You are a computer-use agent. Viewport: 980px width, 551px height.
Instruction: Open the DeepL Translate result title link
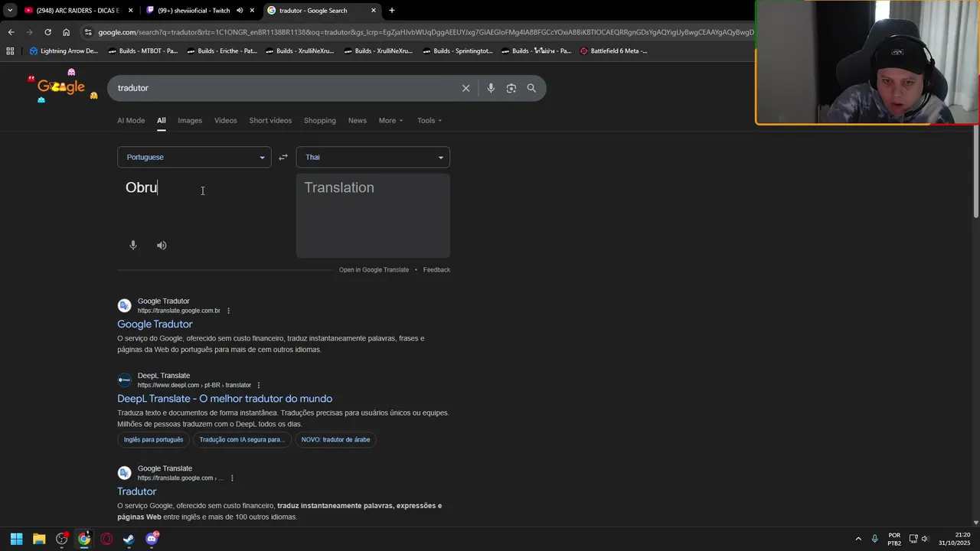(x=224, y=399)
